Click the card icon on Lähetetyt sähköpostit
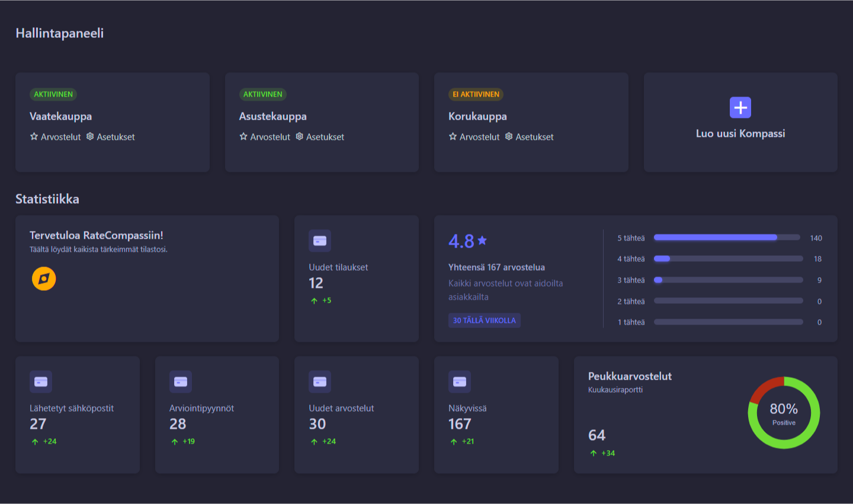This screenshot has width=853, height=504. click(x=41, y=381)
